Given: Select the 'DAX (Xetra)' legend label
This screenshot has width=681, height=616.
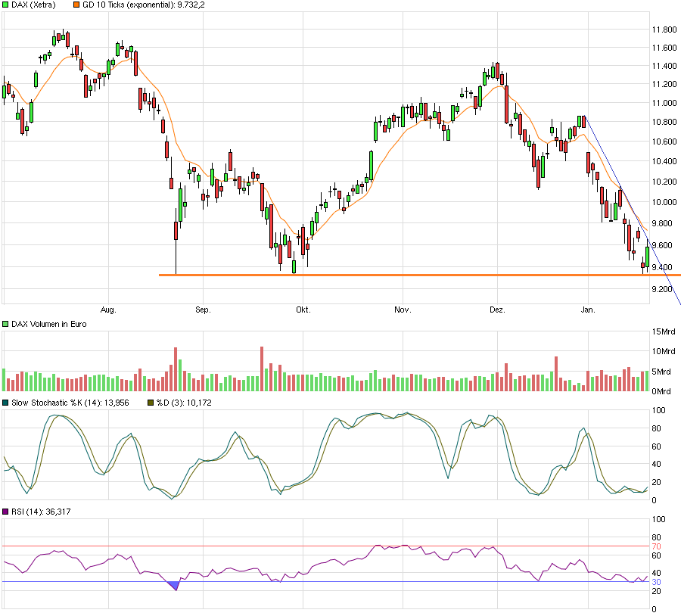Looking at the screenshot, I should (33, 5).
